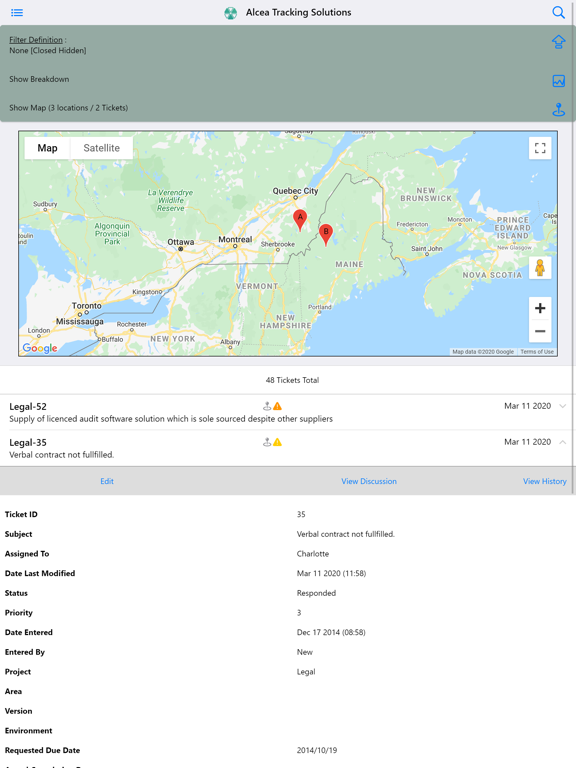Select map marker B

click(326, 234)
